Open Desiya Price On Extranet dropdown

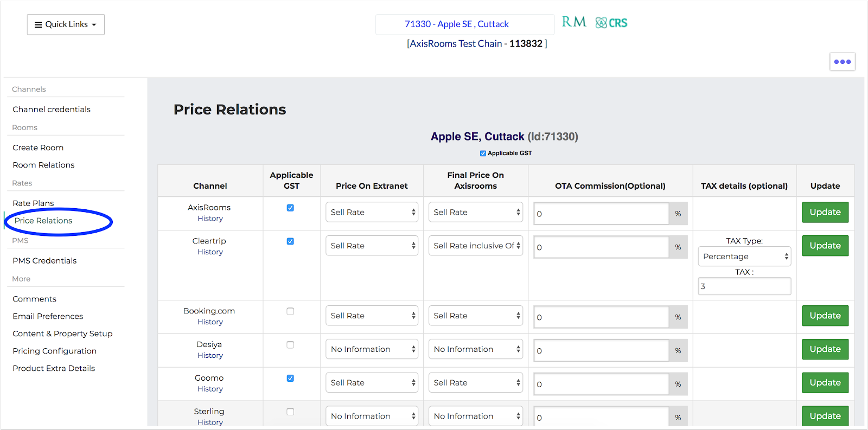click(x=372, y=349)
